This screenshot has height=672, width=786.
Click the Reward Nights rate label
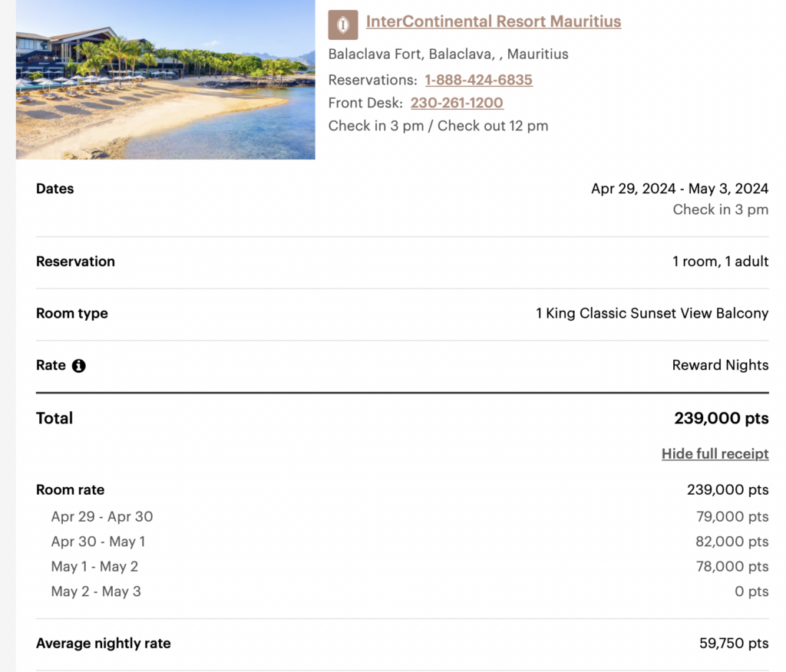coord(720,365)
